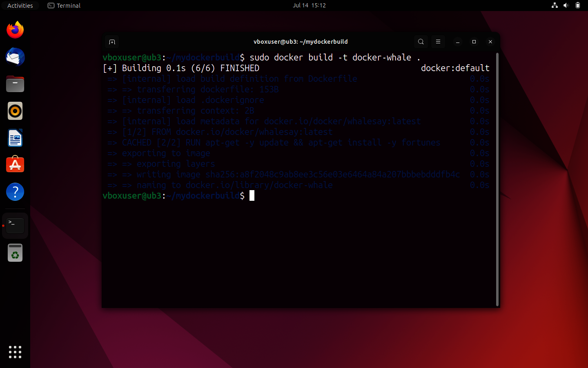Open the terminal search

click(421, 42)
